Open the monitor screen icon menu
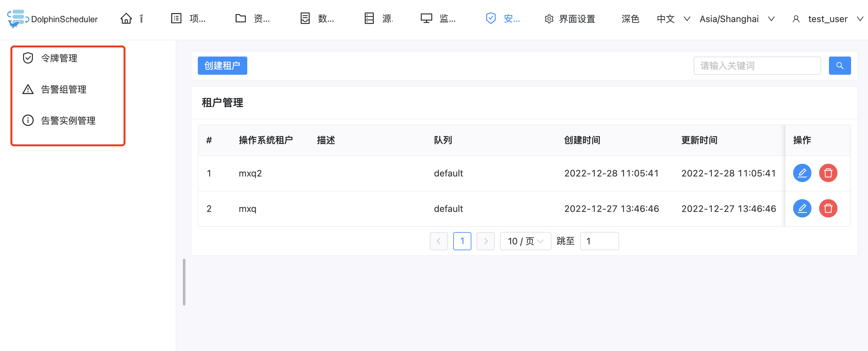The width and height of the screenshot is (868, 351). [426, 19]
